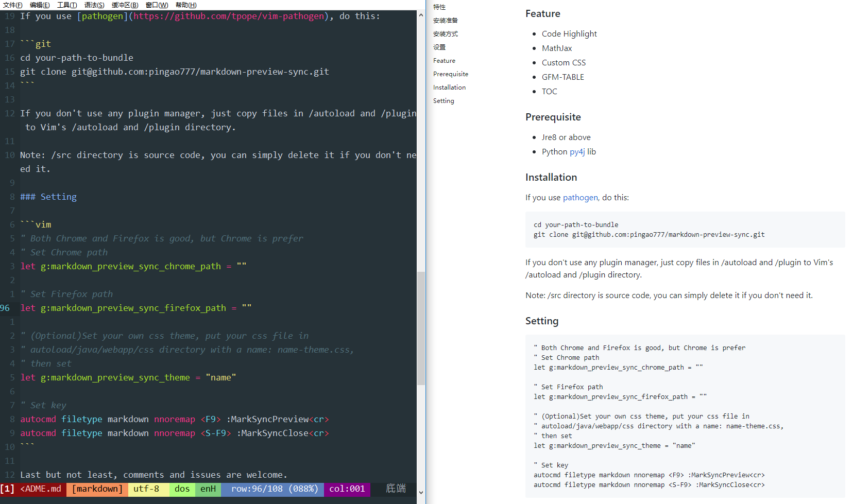The height and width of the screenshot is (504, 853).
Task: Click the pathogen GitHub URL in Vim
Action: tap(229, 16)
